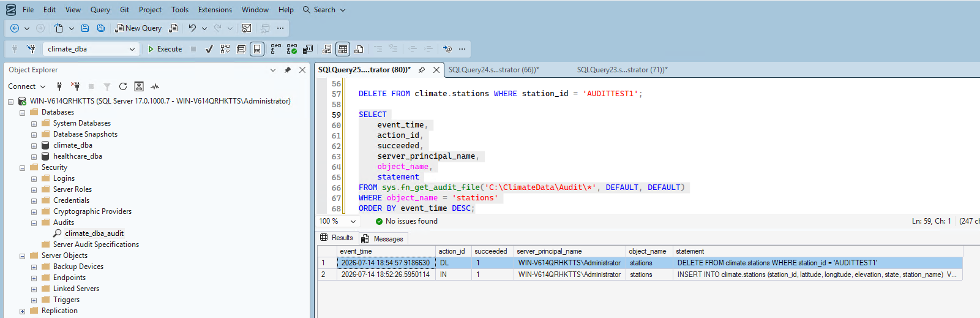Pin the SQLQuery25 tab
The height and width of the screenshot is (318, 980).
(422, 70)
